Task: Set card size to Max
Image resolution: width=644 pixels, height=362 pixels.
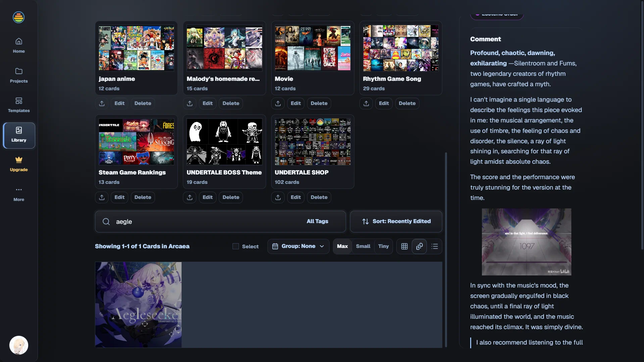Action: (342, 246)
